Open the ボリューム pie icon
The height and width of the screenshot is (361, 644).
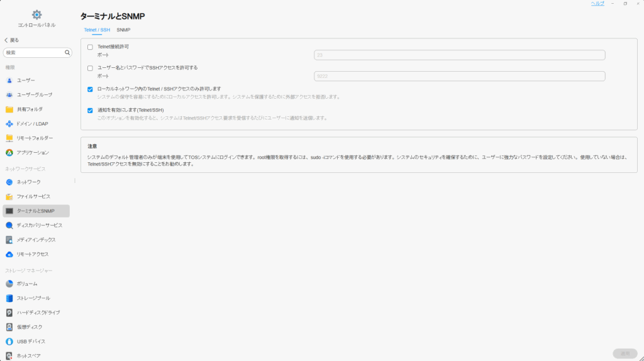click(9, 284)
